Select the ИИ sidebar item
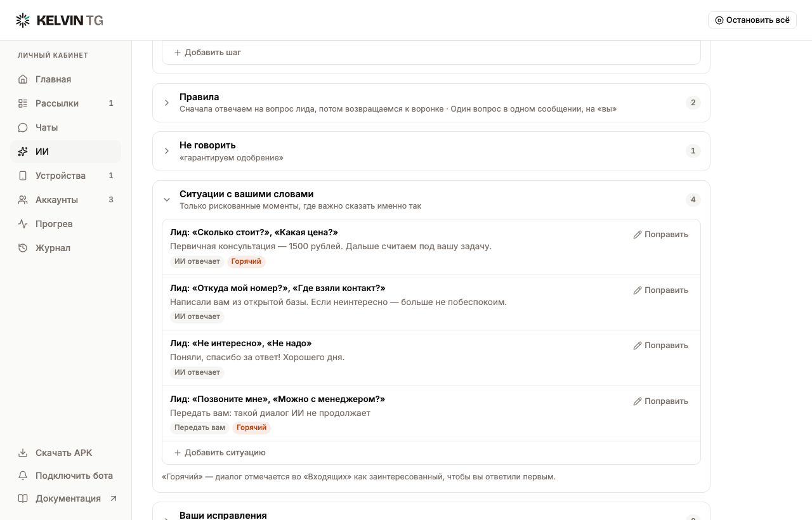Screen dimensions: 812x520 click(x=65, y=152)
